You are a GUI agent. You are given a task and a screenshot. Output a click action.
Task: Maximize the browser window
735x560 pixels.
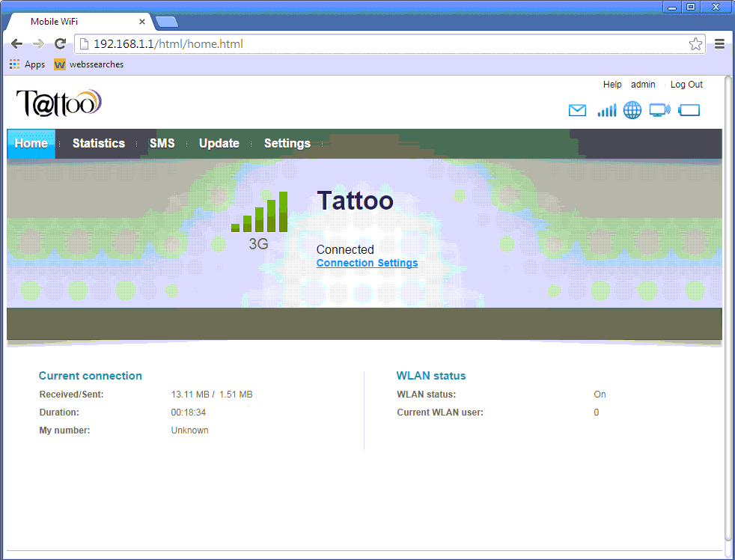[x=691, y=7]
